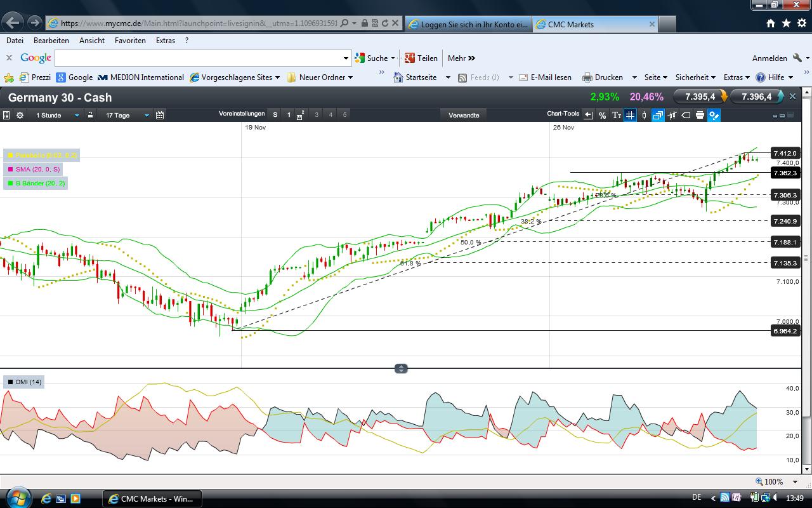
Task: Select the price label tag tool
Action: (686, 115)
